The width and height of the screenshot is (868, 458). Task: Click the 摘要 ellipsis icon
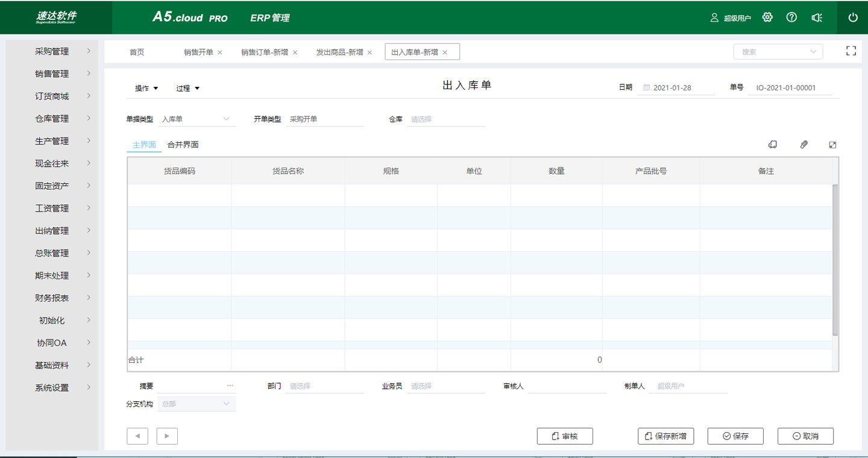point(230,386)
